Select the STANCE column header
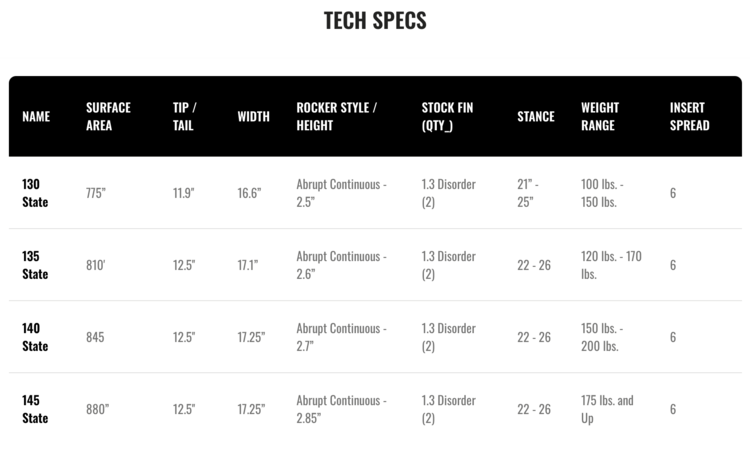Viewport: 750px width, 451px height. click(535, 116)
